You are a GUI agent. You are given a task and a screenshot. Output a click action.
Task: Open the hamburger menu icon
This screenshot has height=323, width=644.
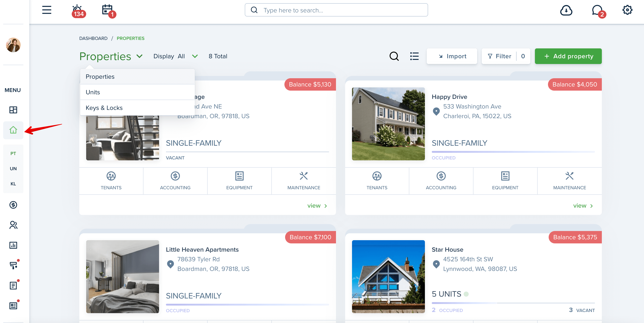47,10
